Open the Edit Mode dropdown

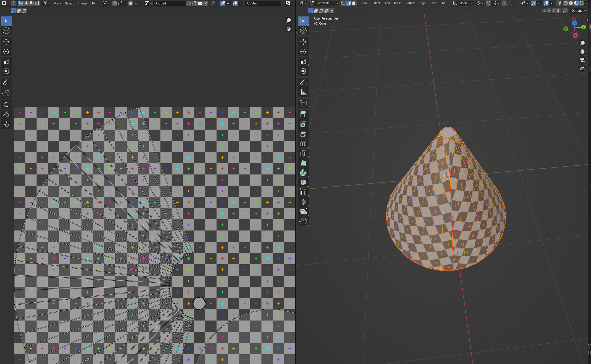click(x=324, y=3)
